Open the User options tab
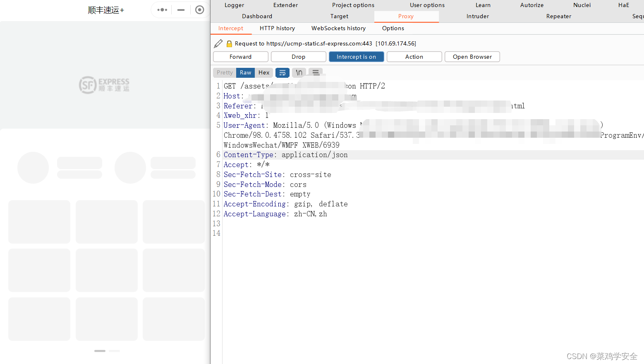The width and height of the screenshot is (644, 364). 427,5
